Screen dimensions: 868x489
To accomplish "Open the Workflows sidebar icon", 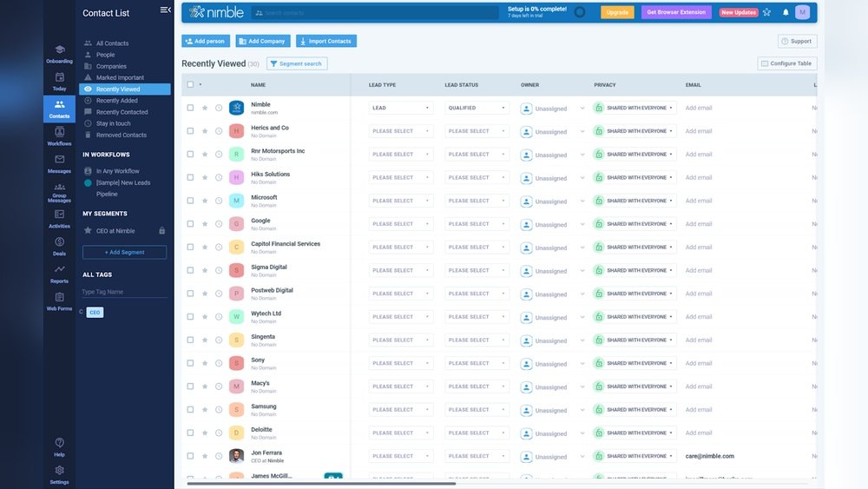I will (x=59, y=135).
